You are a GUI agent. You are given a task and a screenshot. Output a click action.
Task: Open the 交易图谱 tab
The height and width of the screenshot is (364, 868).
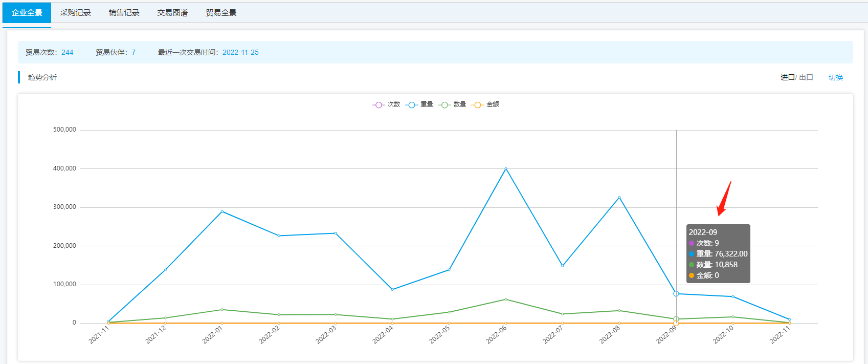[x=172, y=13]
